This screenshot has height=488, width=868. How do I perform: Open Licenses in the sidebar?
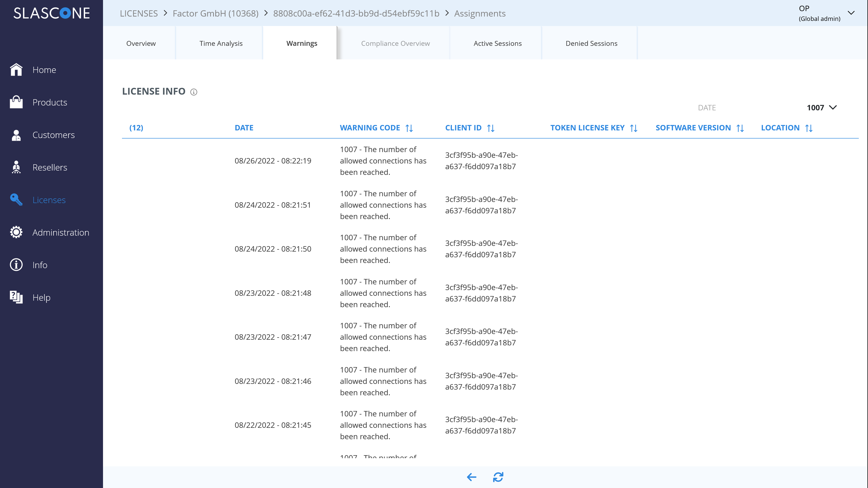tap(49, 200)
